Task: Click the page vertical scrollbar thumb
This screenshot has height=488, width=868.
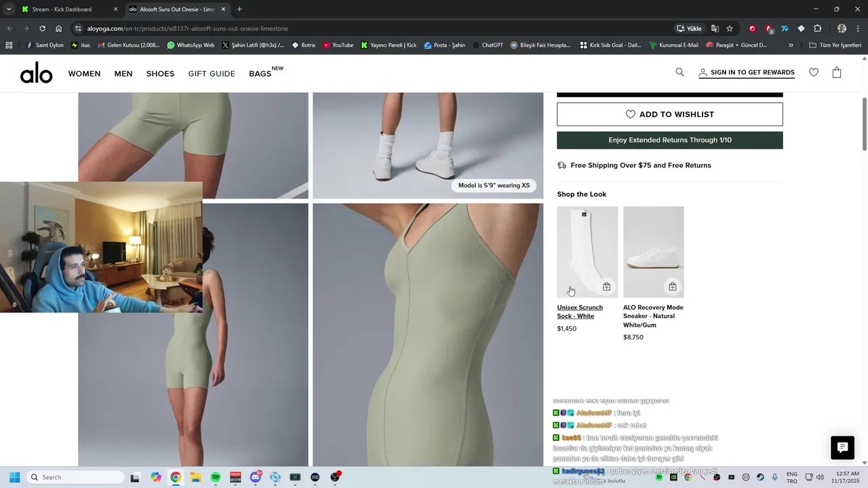Action: coord(865,124)
